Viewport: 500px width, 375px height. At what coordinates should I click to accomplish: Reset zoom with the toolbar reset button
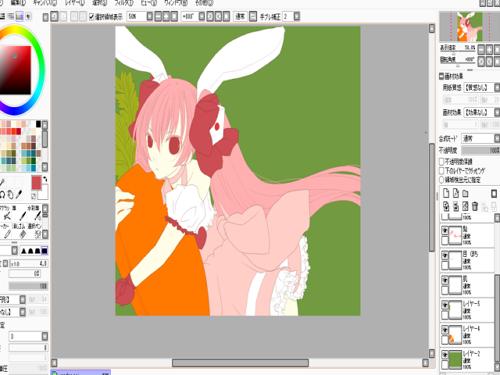[x=174, y=16]
